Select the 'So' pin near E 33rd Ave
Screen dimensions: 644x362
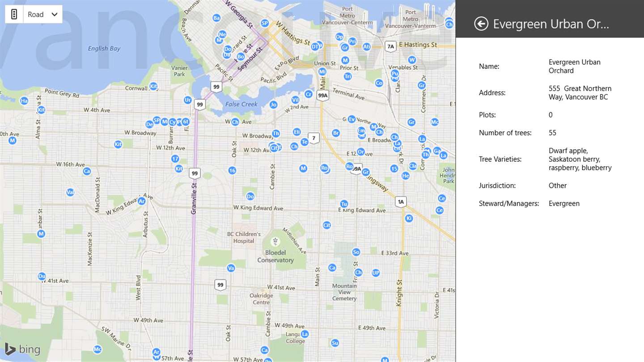[356, 252]
